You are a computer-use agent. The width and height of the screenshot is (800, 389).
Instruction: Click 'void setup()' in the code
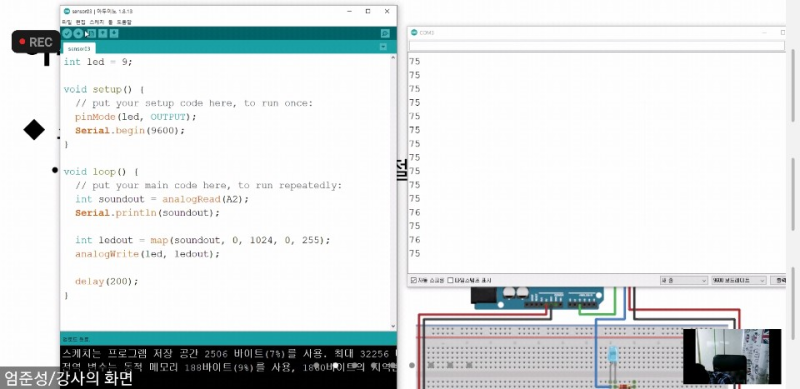97,89
